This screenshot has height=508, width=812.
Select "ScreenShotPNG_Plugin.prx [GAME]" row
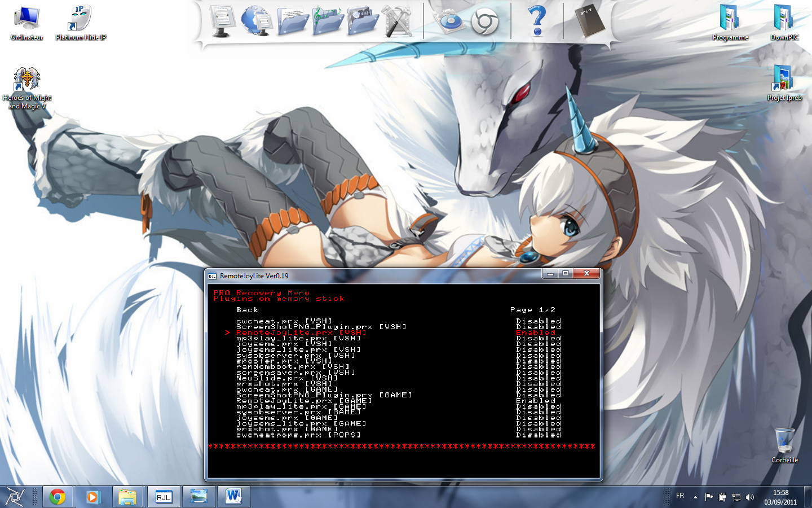point(399,395)
